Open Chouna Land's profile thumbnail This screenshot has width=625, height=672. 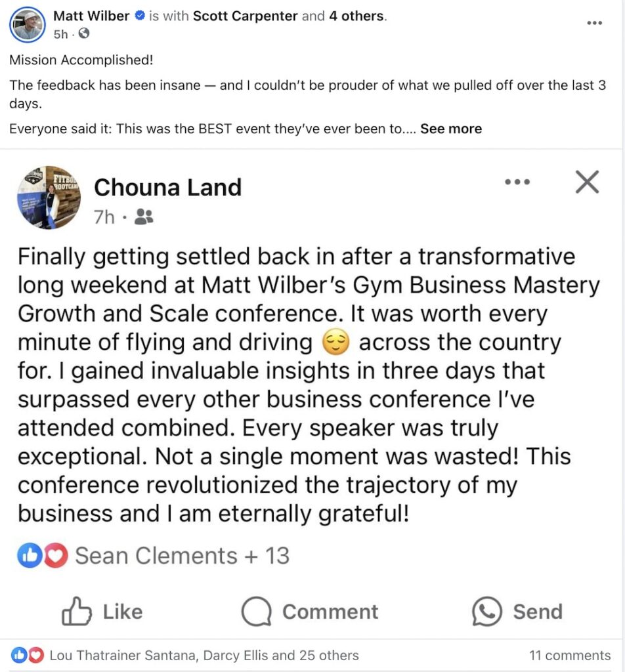[x=49, y=198]
